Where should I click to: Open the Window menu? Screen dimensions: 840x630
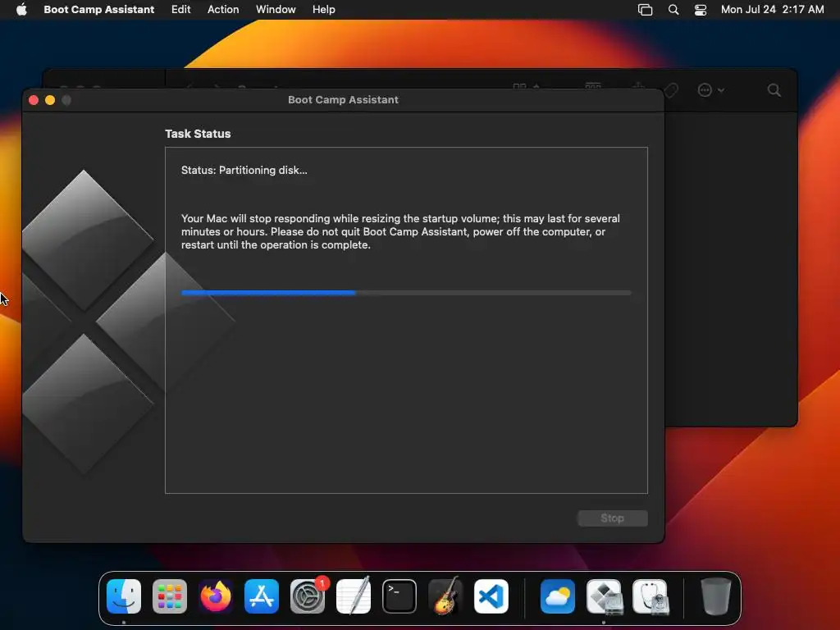pyautogui.click(x=276, y=10)
